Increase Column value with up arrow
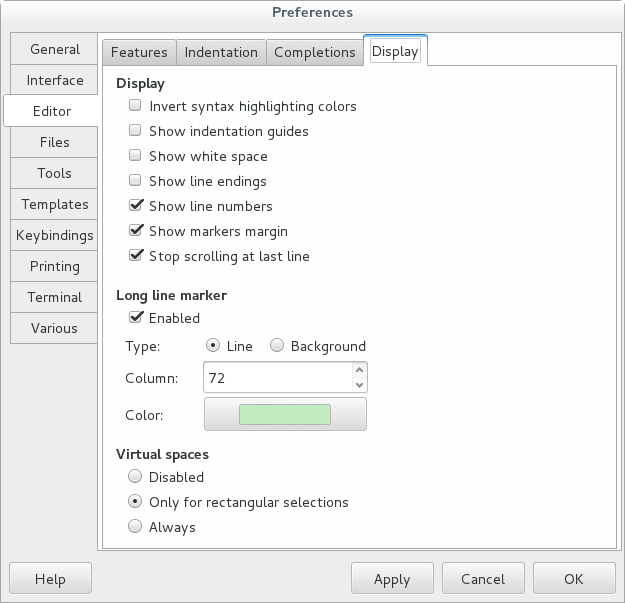 click(x=360, y=371)
